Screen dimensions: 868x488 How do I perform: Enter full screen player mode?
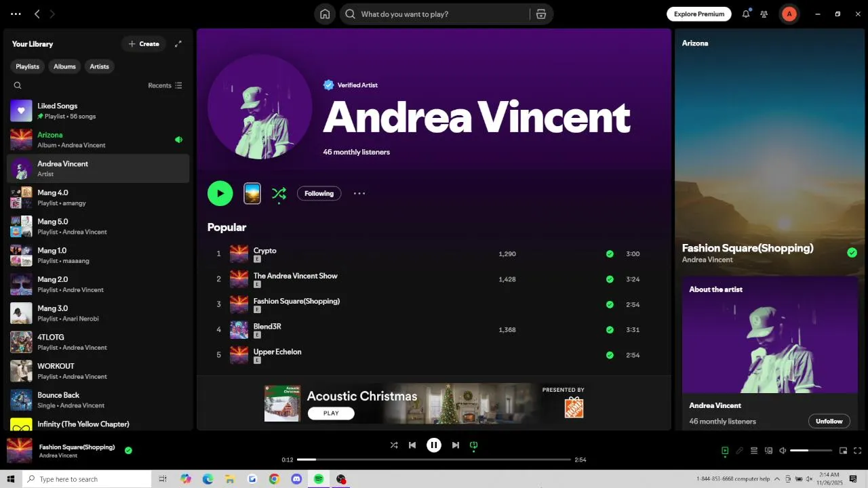point(858,451)
